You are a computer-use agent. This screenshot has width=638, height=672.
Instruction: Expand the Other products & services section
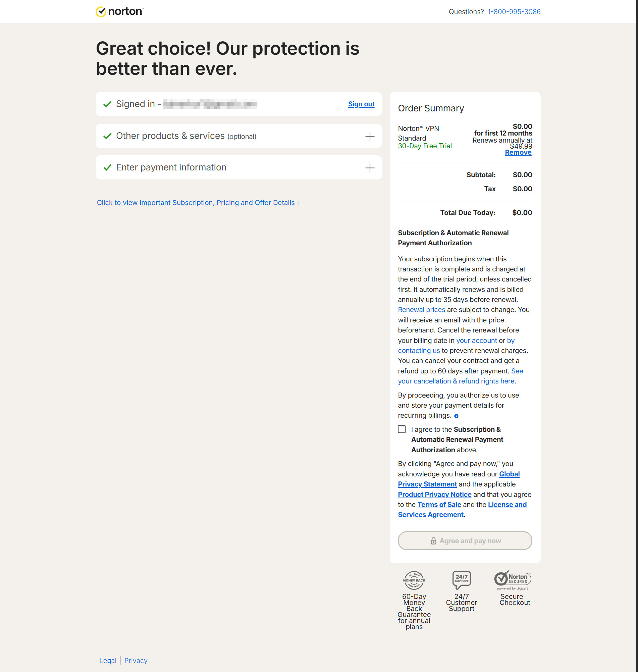pyautogui.click(x=370, y=136)
